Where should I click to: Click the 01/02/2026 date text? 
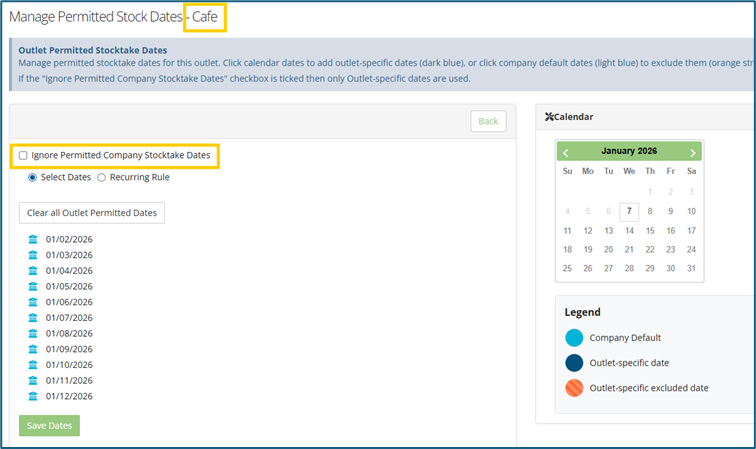click(69, 239)
